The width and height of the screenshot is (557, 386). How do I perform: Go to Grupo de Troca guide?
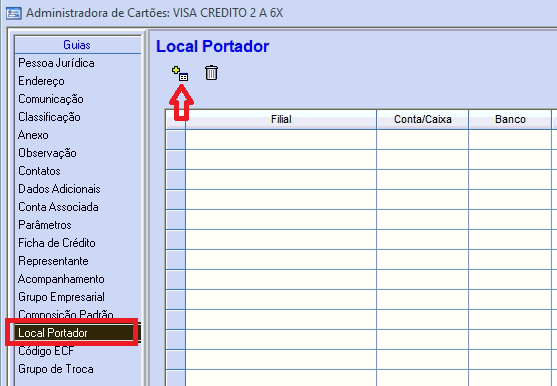(x=56, y=369)
